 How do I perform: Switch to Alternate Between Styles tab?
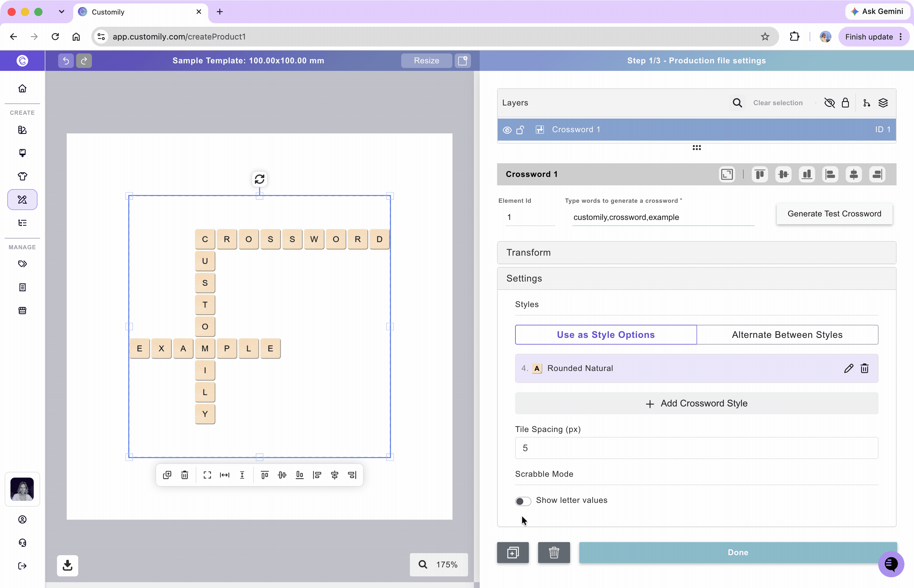tap(788, 334)
